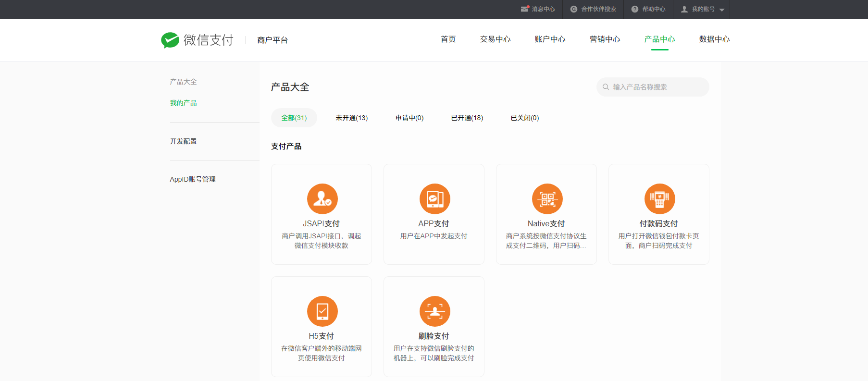Click 商户平台 label beside the logo
Viewport: 868px width, 381px height.
point(273,40)
